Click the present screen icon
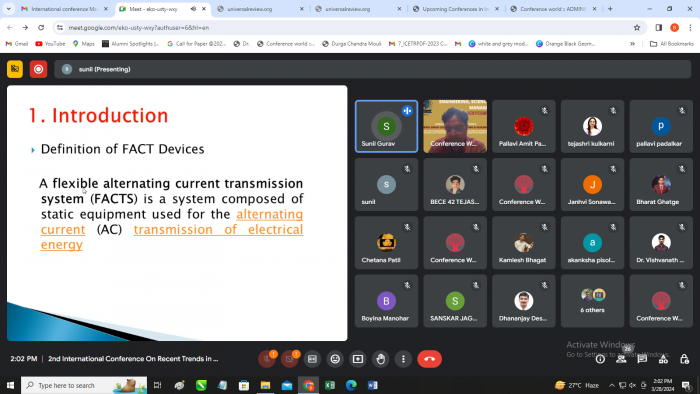This screenshot has height=394, width=700. (x=358, y=359)
